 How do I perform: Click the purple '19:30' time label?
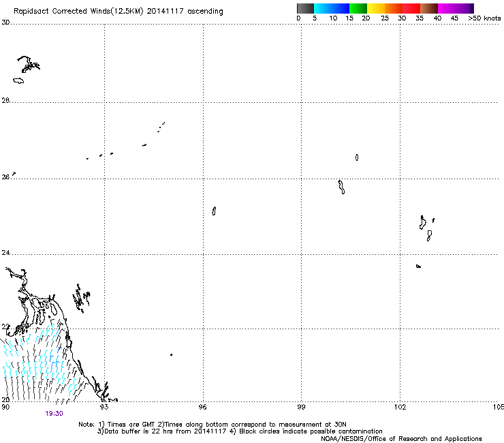(x=54, y=414)
